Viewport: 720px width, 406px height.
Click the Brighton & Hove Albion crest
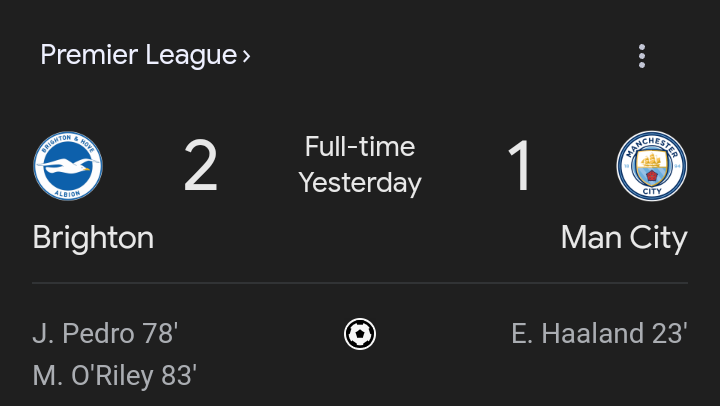point(68,166)
